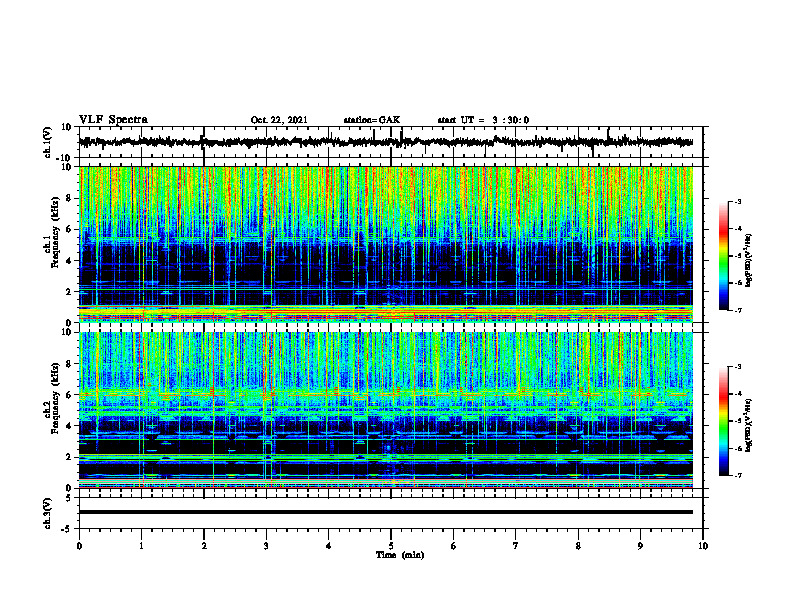The height and width of the screenshot is (612, 792).
Task: Click the 4 kHz tick label on ch.1 spectrogram
Action: coord(70,261)
